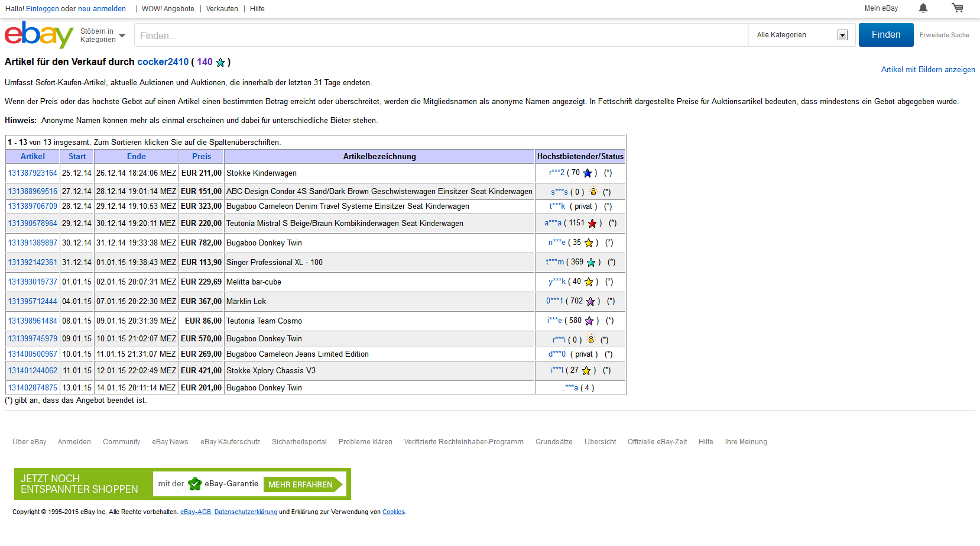
Task: Sort by the Ende column
Action: 137,157
